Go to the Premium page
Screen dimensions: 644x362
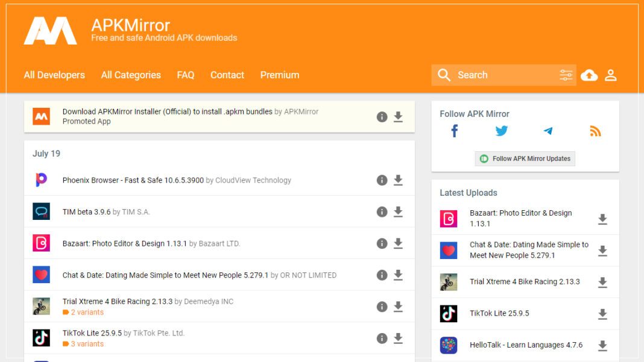[x=280, y=75]
